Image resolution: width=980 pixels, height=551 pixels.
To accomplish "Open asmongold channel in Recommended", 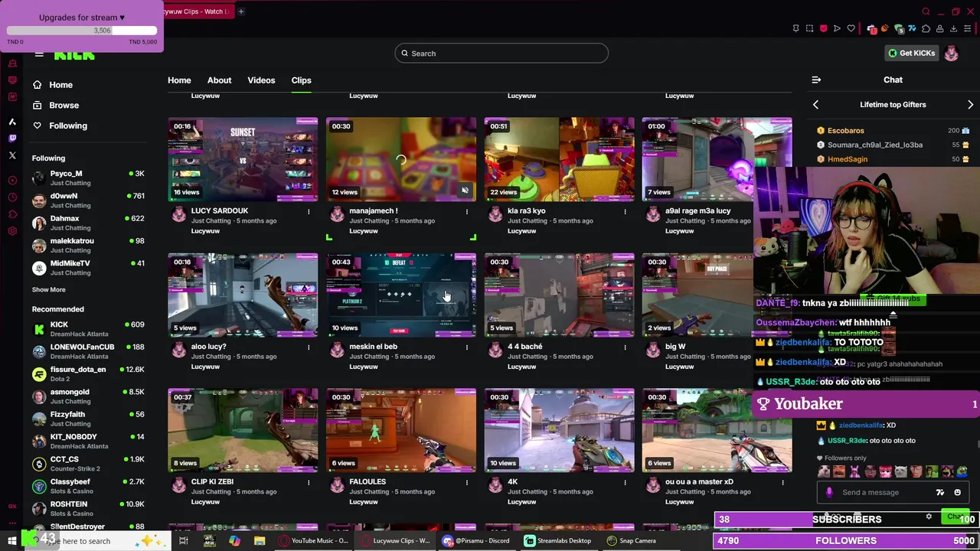I will [x=88, y=396].
